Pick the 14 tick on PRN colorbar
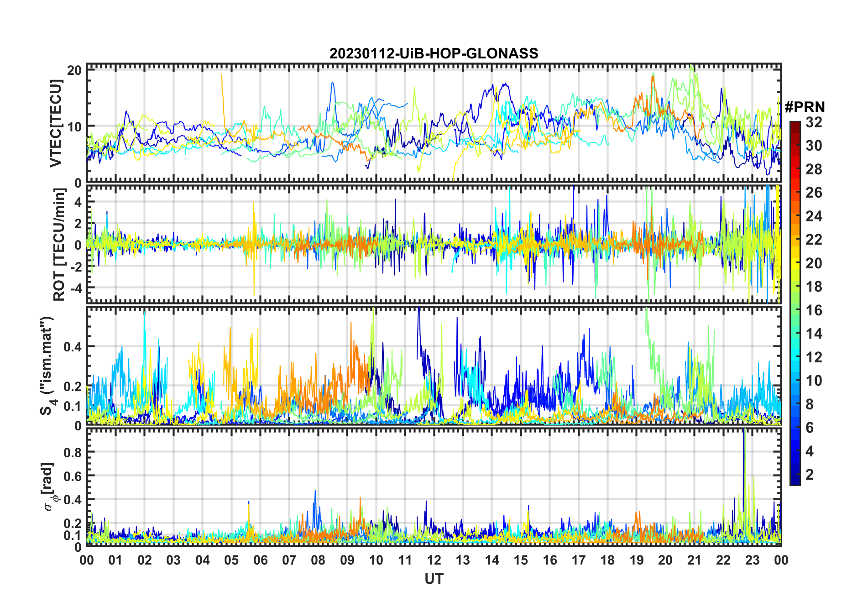868x607 pixels. pyautogui.click(x=814, y=334)
